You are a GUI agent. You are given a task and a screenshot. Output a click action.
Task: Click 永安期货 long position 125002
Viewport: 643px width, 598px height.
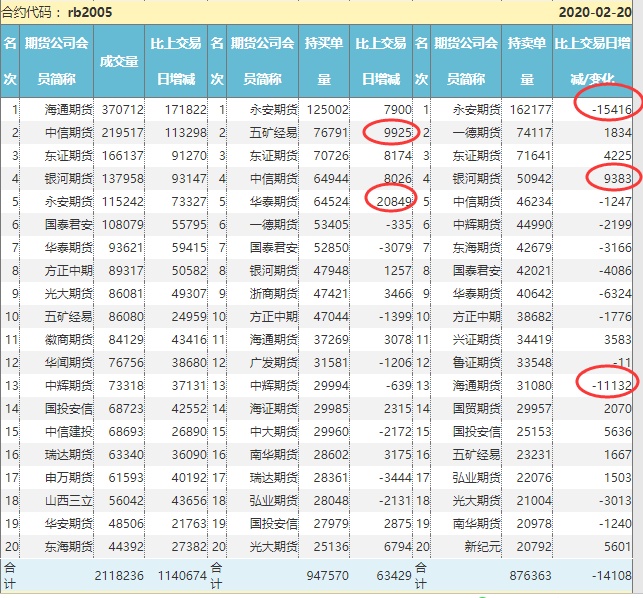328,110
